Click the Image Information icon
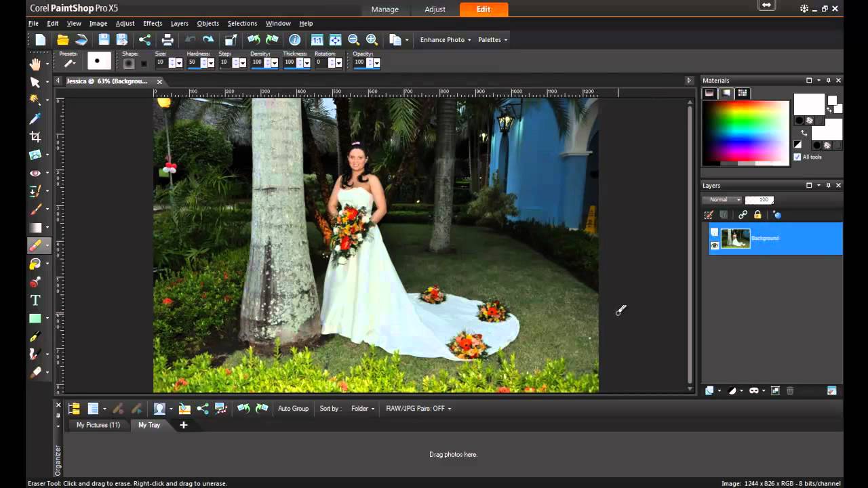Screen dimensions: 868x488 (294, 40)
